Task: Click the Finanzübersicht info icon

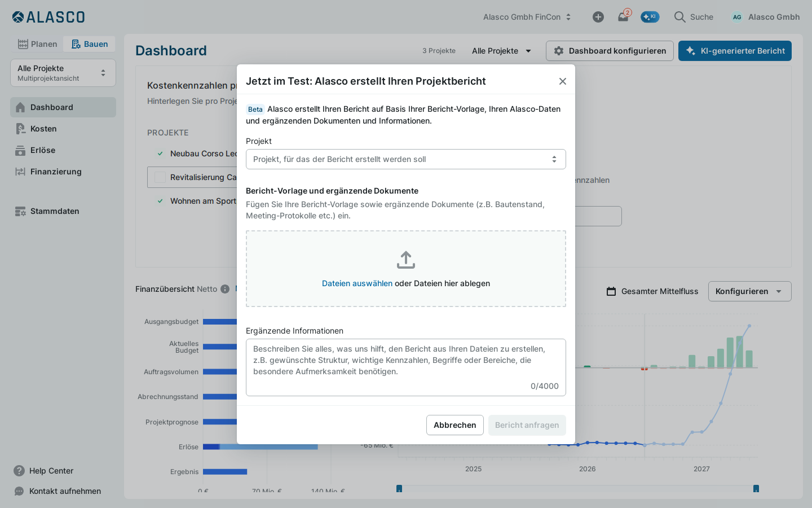Action: pos(225,289)
